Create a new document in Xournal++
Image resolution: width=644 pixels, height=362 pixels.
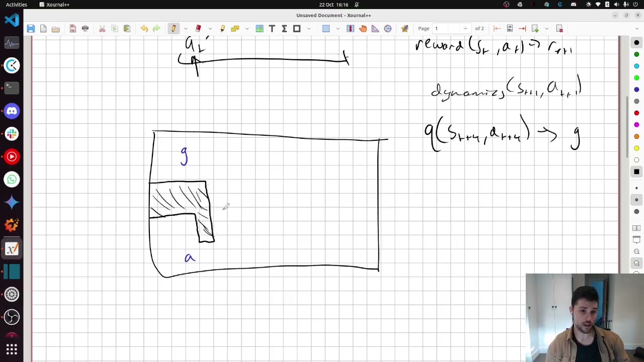pos(43,29)
